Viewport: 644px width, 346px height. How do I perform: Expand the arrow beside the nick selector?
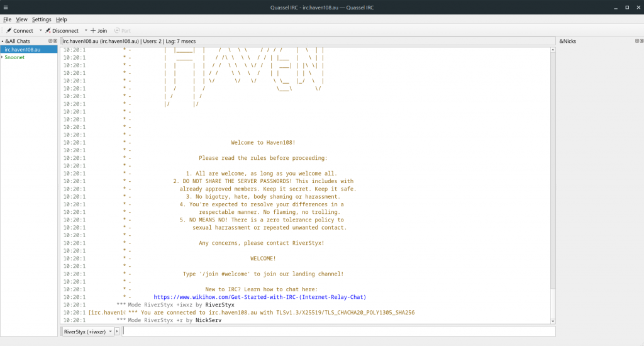pyautogui.click(x=118, y=331)
